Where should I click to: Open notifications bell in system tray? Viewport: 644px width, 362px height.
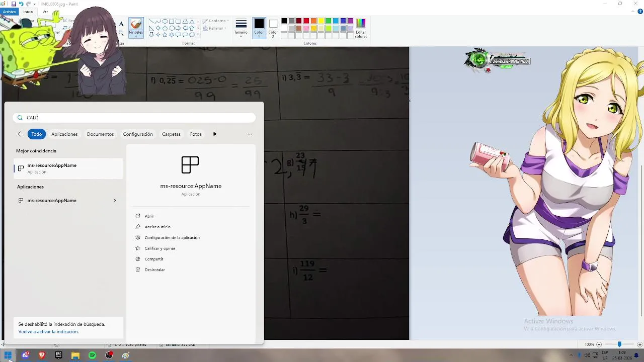(x=636, y=355)
